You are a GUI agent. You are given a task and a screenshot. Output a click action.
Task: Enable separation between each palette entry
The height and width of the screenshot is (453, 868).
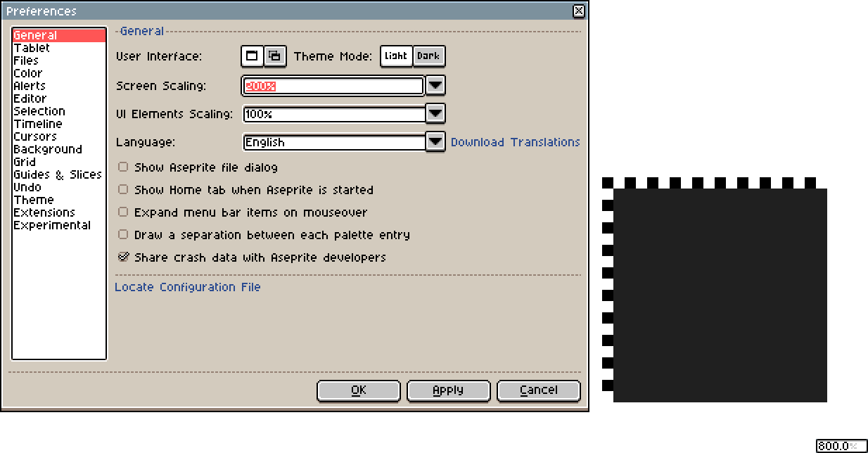tap(264, 235)
